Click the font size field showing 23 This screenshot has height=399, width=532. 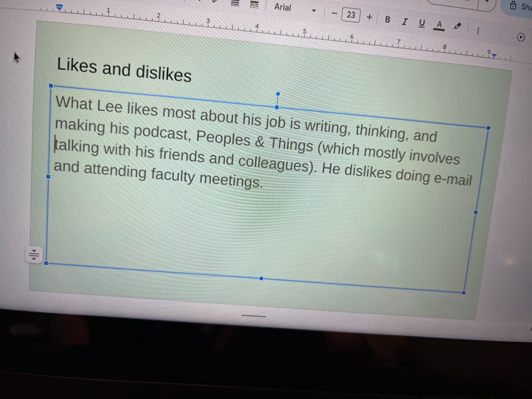coord(351,15)
